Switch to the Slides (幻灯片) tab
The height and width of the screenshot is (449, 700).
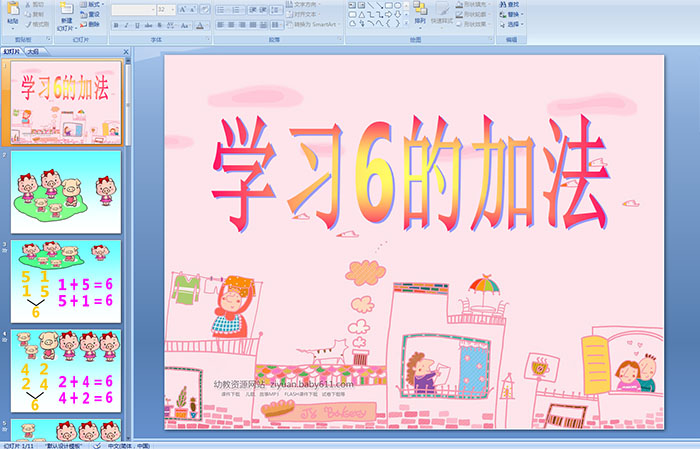click(12, 50)
